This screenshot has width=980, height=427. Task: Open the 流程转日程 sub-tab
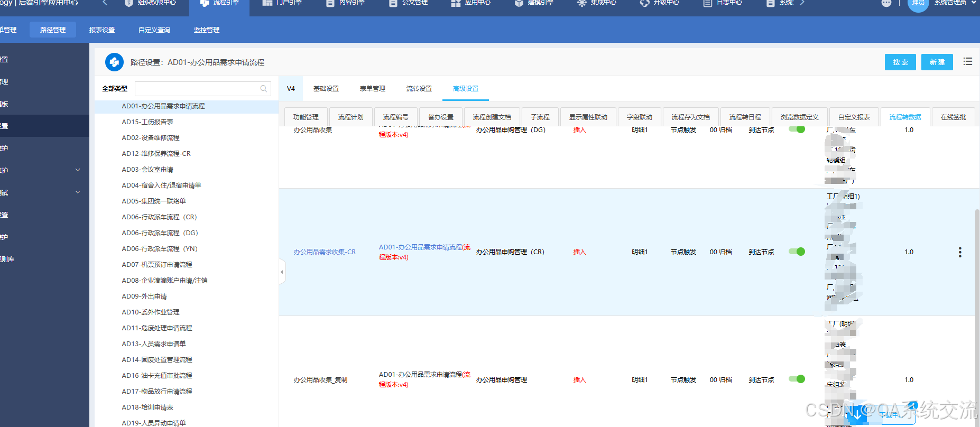[745, 117]
